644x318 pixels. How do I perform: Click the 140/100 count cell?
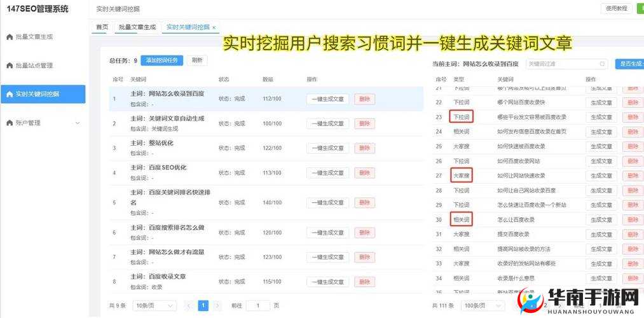point(272,202)
